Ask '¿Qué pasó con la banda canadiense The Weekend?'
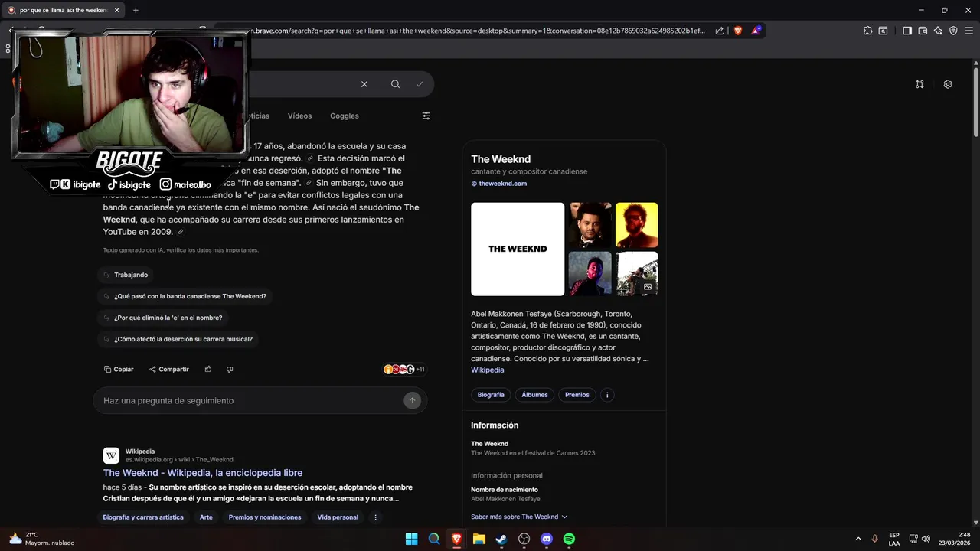 (x=185, y=296)
